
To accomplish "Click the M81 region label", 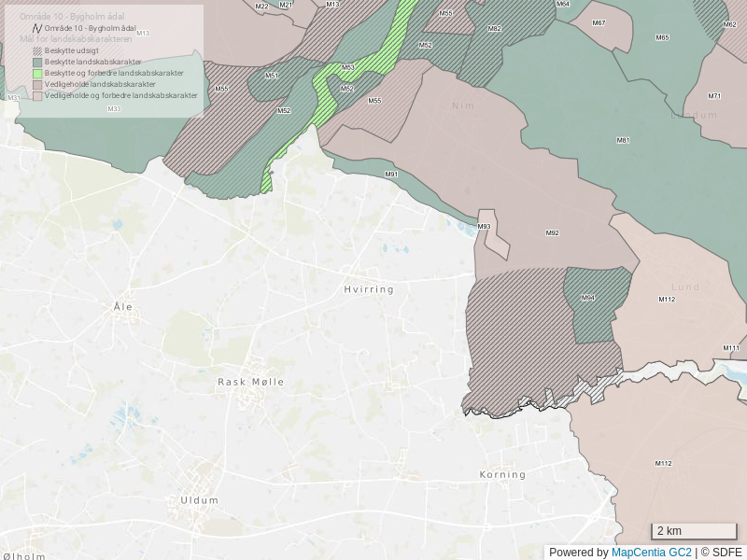I will 623,140.
